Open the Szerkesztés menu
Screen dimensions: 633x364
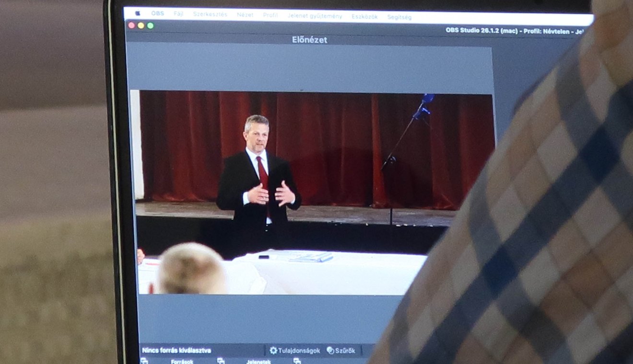coord(210,15)
